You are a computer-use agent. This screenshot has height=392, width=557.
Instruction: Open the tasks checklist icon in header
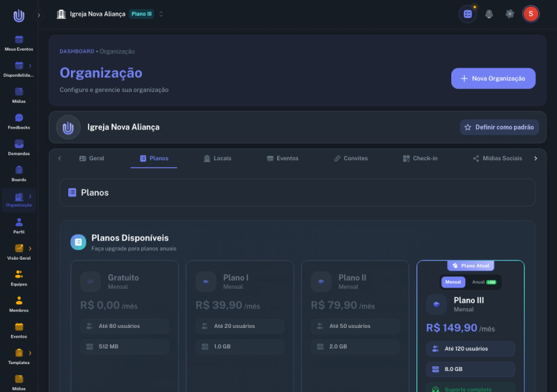pos(467,14)
